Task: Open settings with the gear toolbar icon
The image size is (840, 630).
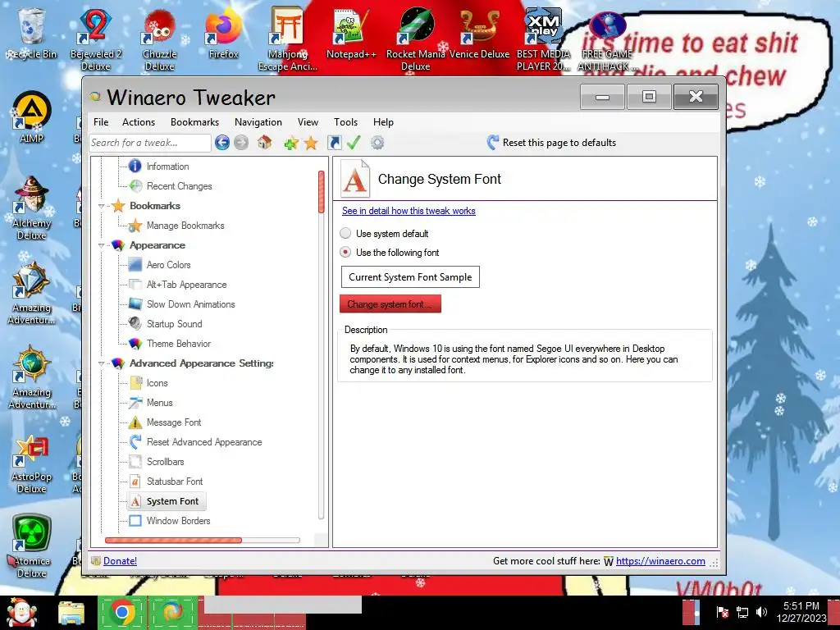Action: [x=377, y=143]
